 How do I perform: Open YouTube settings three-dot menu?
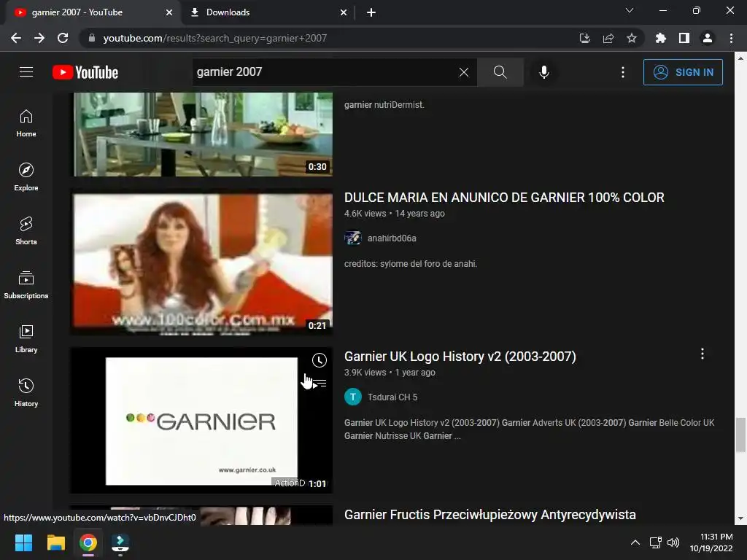[623, 72]
